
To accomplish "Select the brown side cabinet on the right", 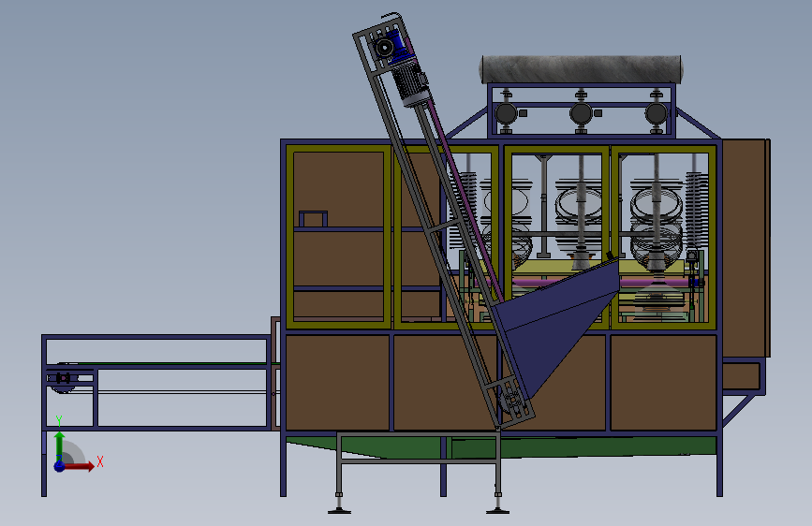I will (x=746, y=248).
